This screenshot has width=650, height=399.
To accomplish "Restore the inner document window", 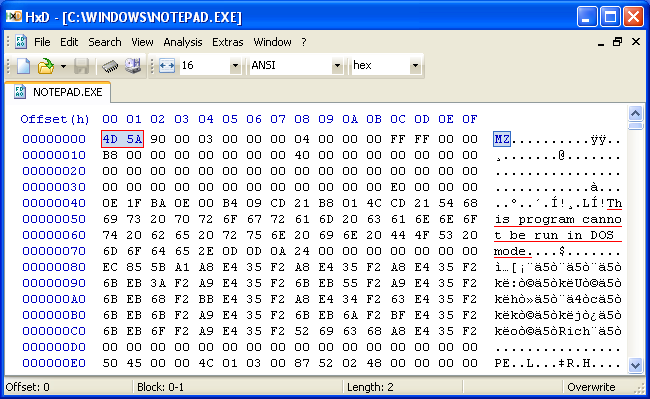I will (617, 42).
